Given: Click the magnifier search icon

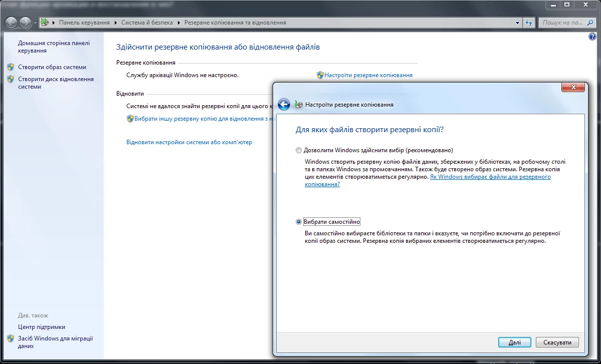Looking at the screenshot, I should [590, 23].
